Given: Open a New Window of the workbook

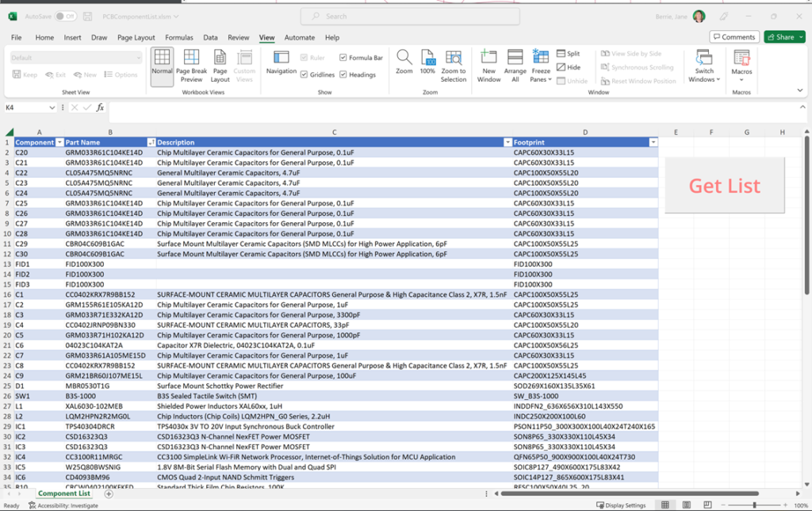Looking at the screenshot, I should click(x=488, y=65).
